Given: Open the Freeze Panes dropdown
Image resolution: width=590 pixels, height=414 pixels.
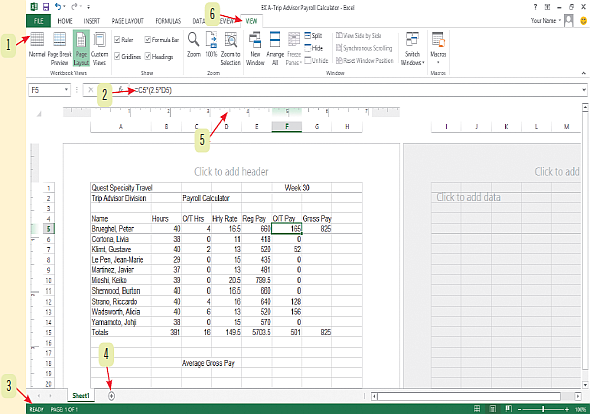Looking at the screenshot, I should tap(294, 49).
